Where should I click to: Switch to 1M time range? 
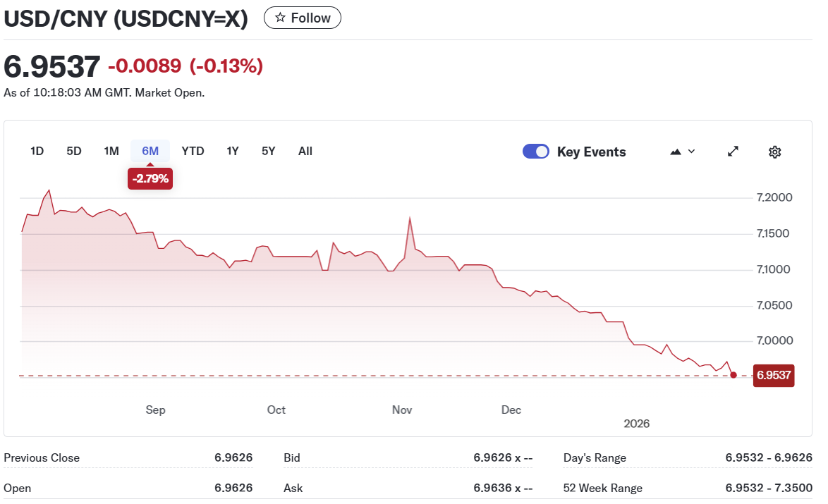tap(111, 151)
